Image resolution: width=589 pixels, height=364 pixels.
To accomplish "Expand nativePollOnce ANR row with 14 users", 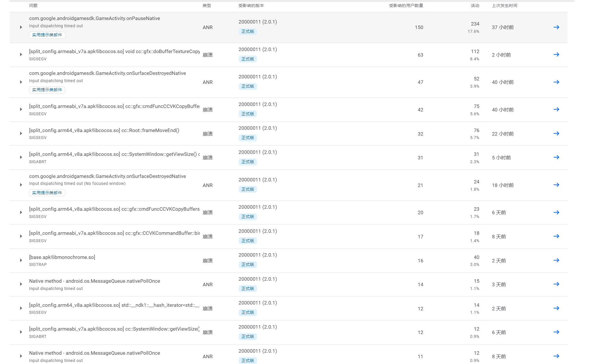I will coord(21,284).
